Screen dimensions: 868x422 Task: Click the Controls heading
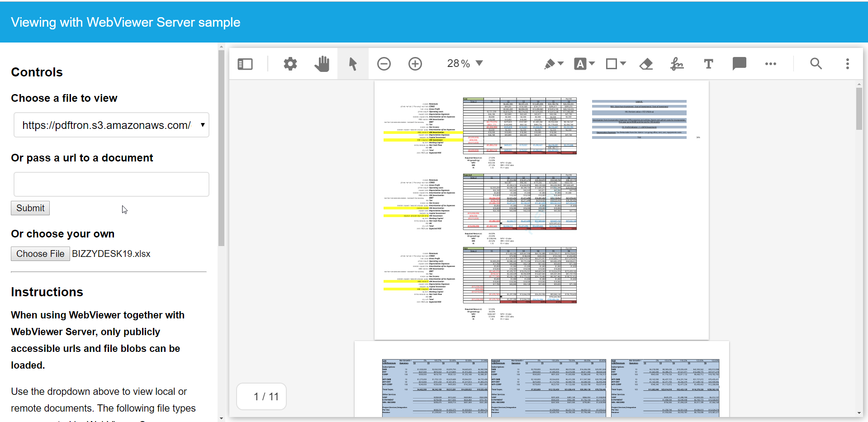37,72
